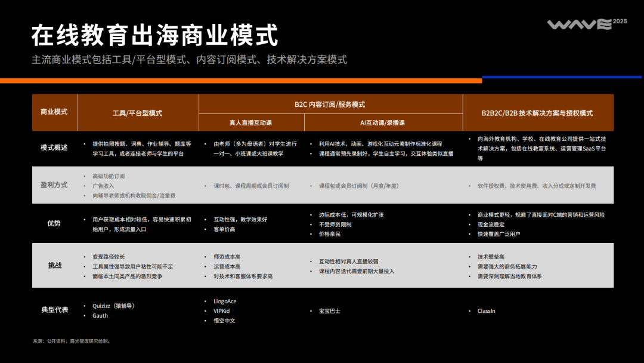Select the AI互动课/录播课 sub-column
This screenshot has width=644, height=363.
tap(383, 122)
